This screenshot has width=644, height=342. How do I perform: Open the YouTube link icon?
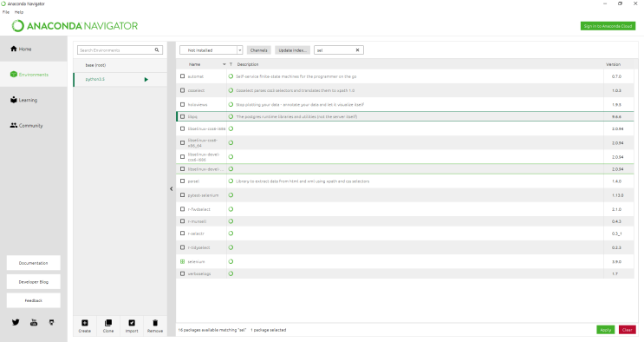pyautogui.click(x=34, y=322)
